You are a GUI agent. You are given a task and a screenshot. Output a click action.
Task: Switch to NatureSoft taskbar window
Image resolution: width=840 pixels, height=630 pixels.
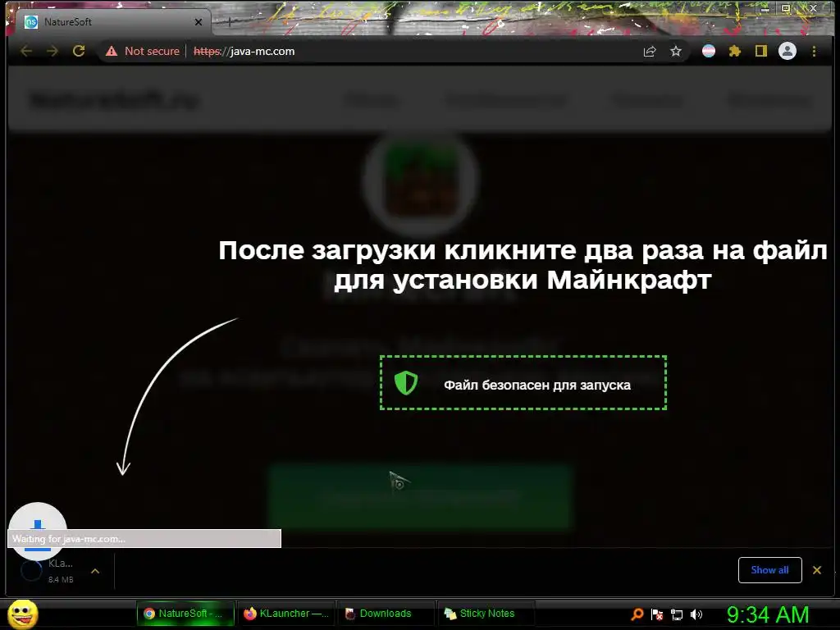[x=185, y=614]
